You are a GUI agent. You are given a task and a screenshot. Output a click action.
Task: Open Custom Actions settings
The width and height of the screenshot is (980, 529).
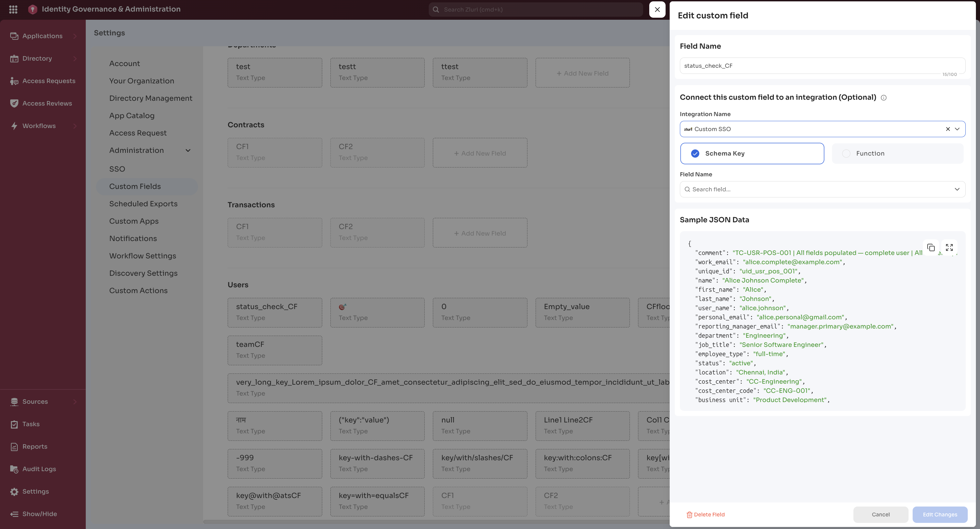[x=138, y=291]
